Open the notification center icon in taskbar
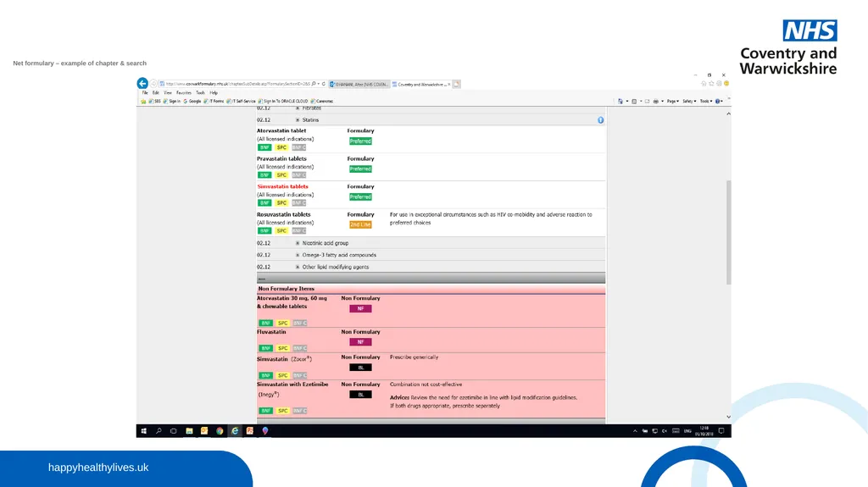The height and width of the screenshot is (487, 868). pos(721,431)
